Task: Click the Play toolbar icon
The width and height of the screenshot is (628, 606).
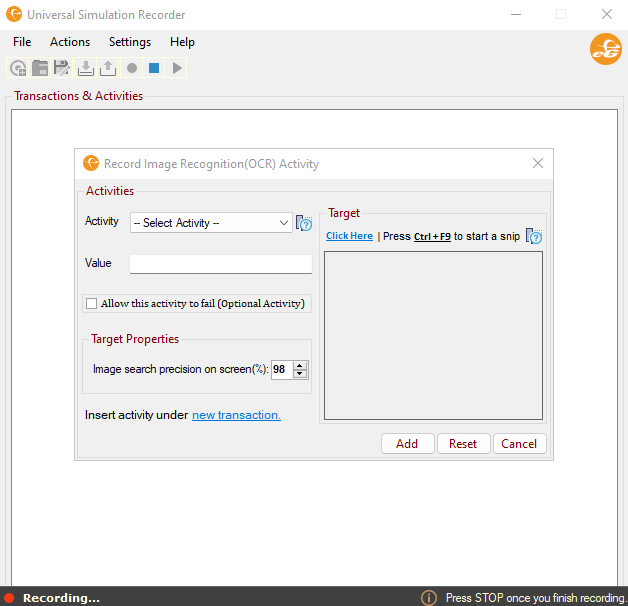Action: click(177, 68)
